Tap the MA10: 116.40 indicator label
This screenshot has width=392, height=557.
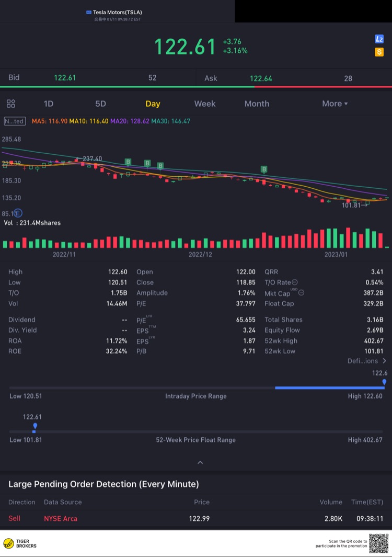(89, 121)
